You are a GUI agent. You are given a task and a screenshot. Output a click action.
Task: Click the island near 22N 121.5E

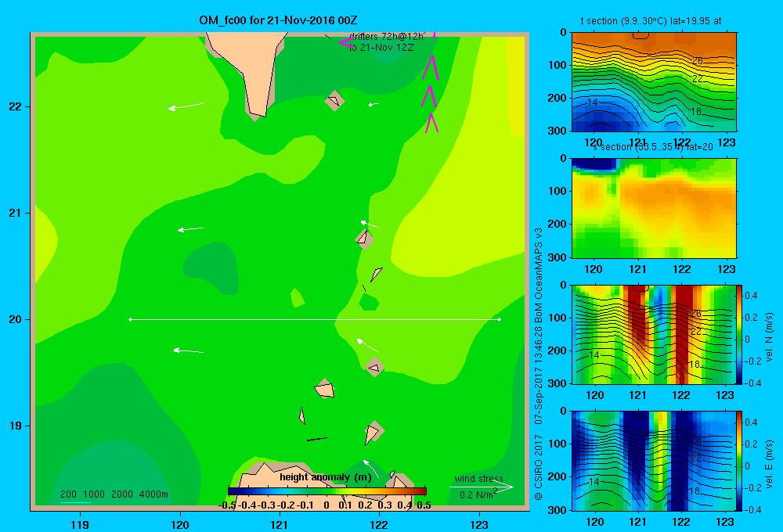click(x=334, y=101)
